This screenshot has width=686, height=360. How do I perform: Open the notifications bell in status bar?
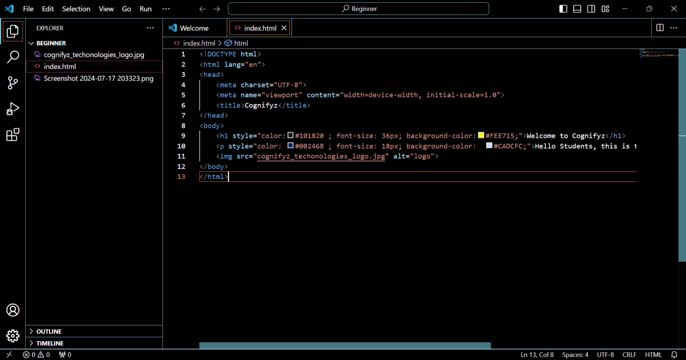click(x=674, y=355)
